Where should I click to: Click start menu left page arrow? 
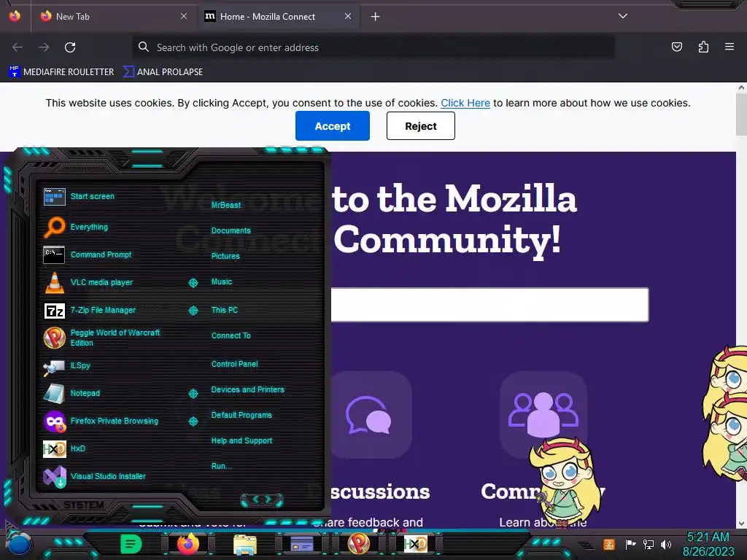coord(255,499)
